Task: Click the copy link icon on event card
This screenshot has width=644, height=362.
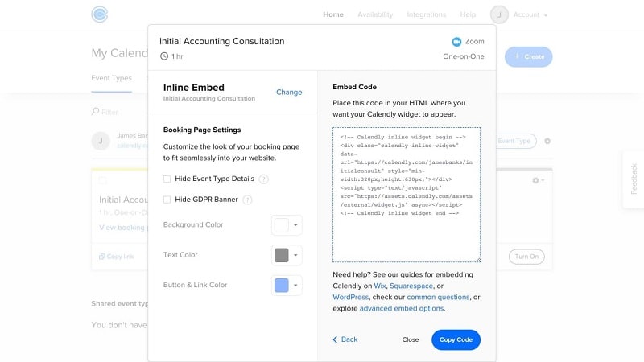Action: coord(102,257)
